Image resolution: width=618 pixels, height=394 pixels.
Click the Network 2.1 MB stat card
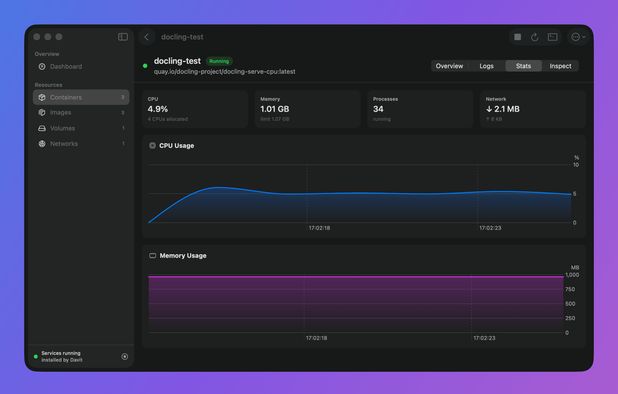(x=533, y=109)
